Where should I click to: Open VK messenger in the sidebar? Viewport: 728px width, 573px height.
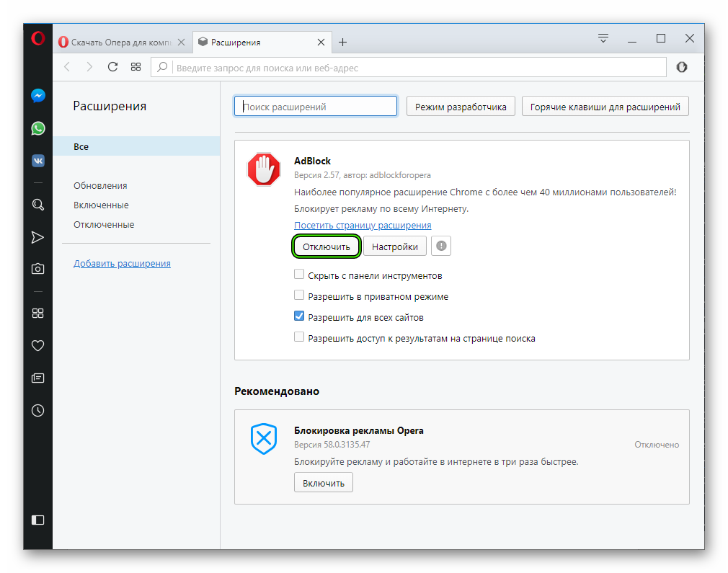38,161
